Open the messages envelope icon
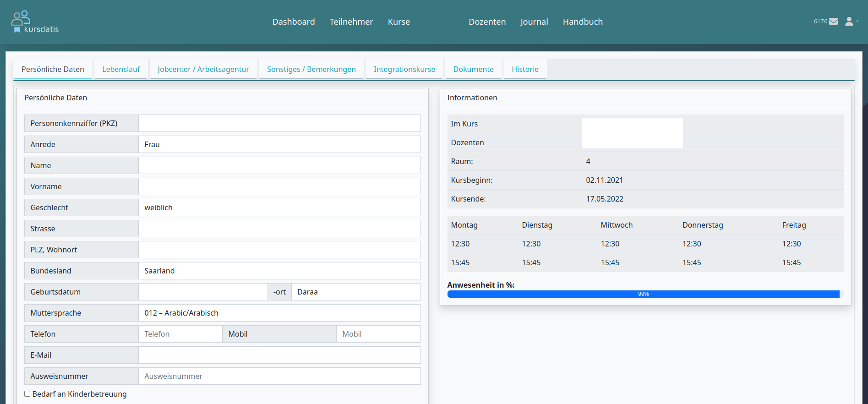Image resolution: width=868 pixels, height=404 pixels. (833, 22)
